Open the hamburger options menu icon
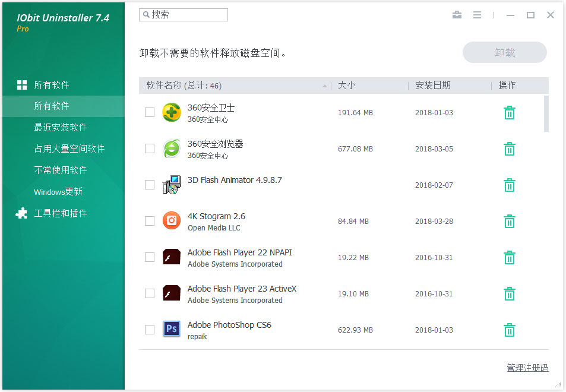The width and height of the screenshot is (566, 392). click(x=477, y=15)
